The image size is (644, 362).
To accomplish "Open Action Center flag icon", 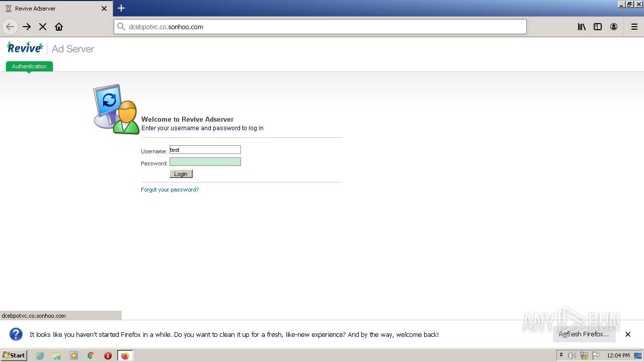I will pyautogui.click(x=596, y=355).
